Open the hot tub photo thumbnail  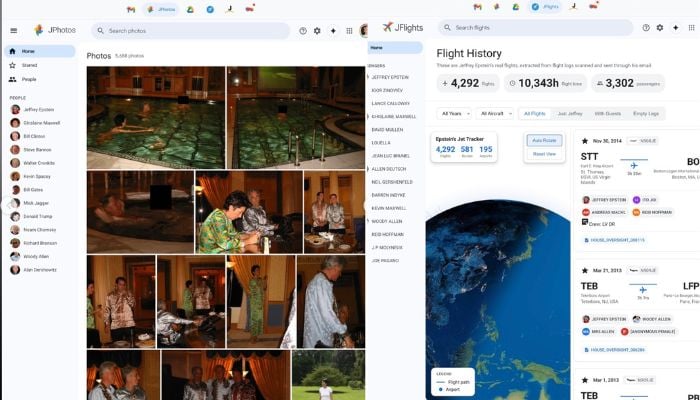point(141,212)
